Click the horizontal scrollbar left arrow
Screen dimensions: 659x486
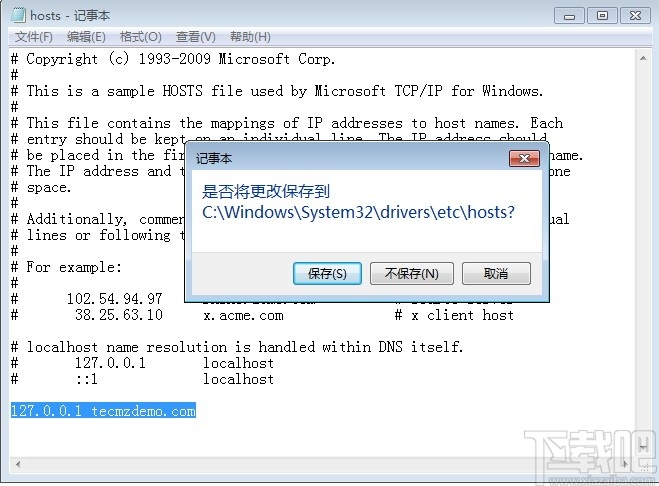pyautogui.click(x=18, y=464)
